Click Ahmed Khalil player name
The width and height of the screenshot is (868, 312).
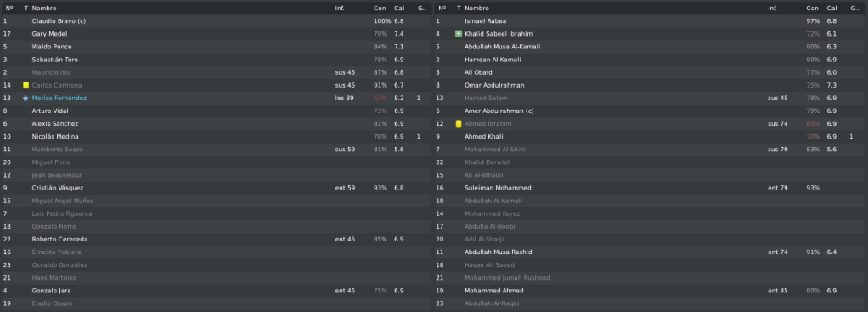485,136
